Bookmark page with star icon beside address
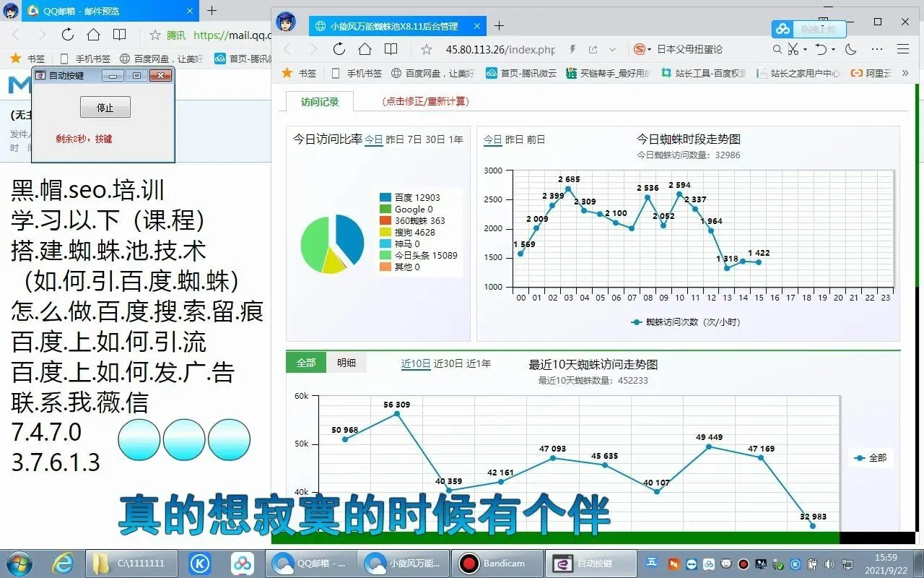 (427, 49)
